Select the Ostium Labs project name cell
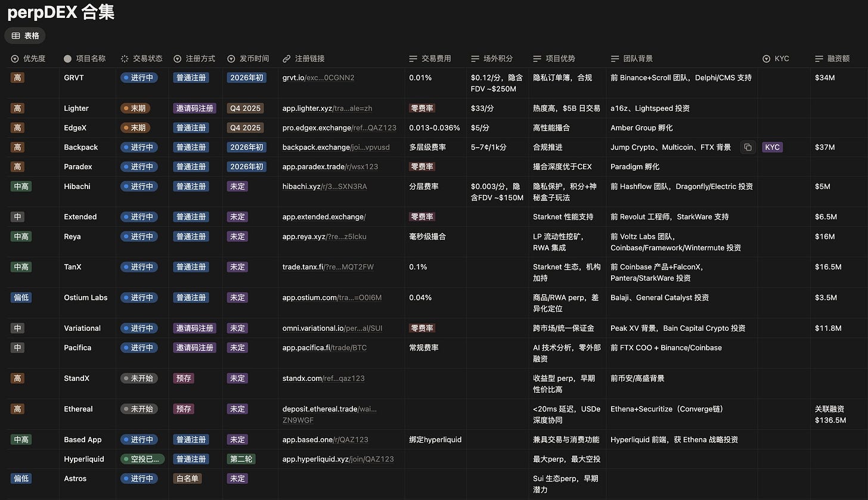 click(88, 303)
